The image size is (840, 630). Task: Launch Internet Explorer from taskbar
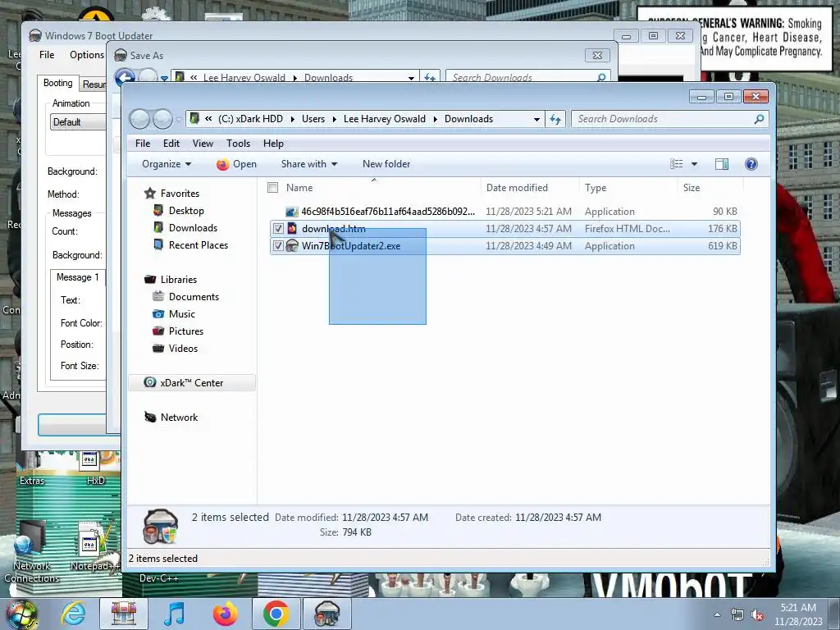[x=73, y=614]
